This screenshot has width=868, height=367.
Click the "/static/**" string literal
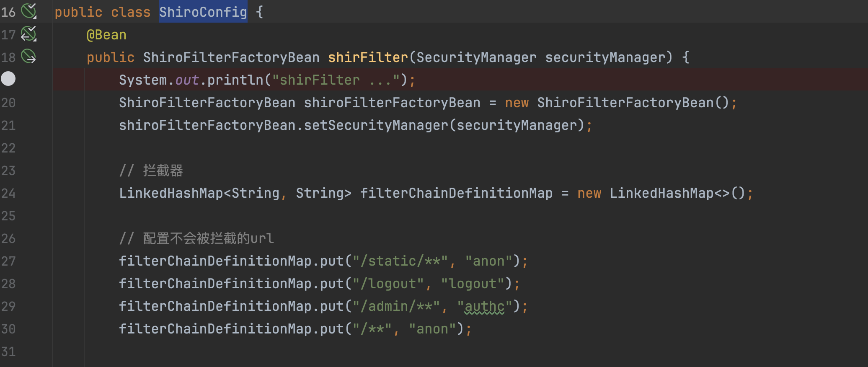pyautogui.click(x=400, y=261)
